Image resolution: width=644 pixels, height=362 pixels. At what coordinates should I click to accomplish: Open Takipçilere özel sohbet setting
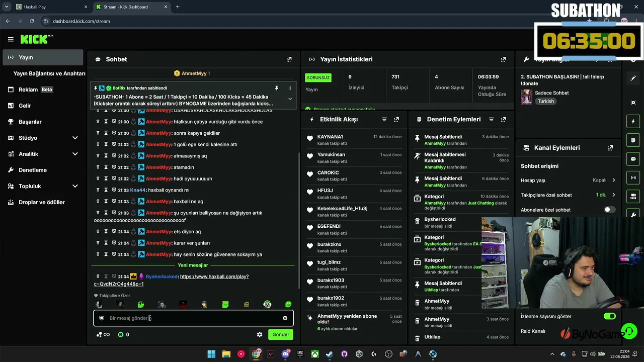568,195
